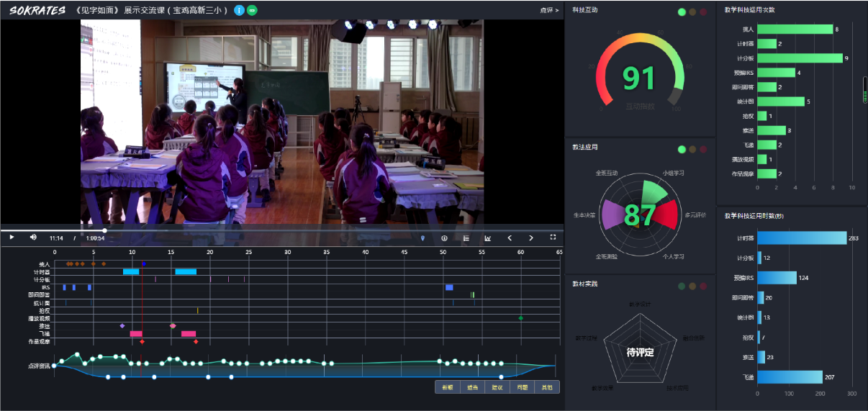Go to the previous item with the left chevron
The height and width of the screenshot is (411, 868).
click(x=510, y=238)
